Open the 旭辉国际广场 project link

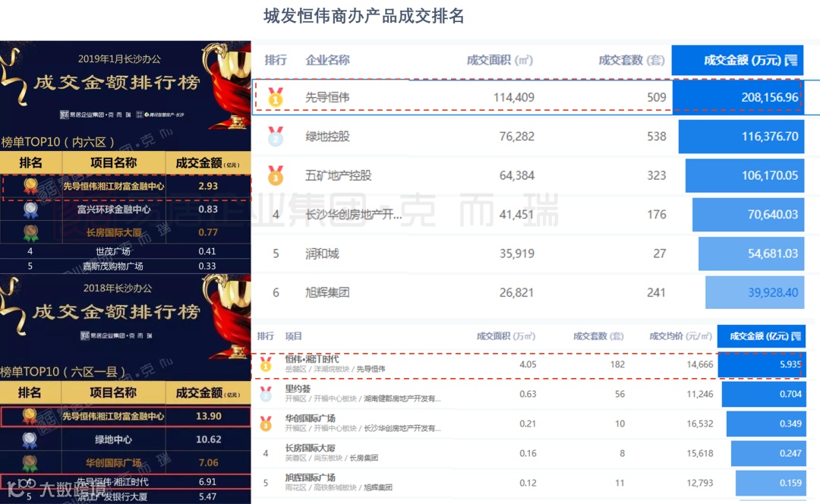[x=310, y=478]
